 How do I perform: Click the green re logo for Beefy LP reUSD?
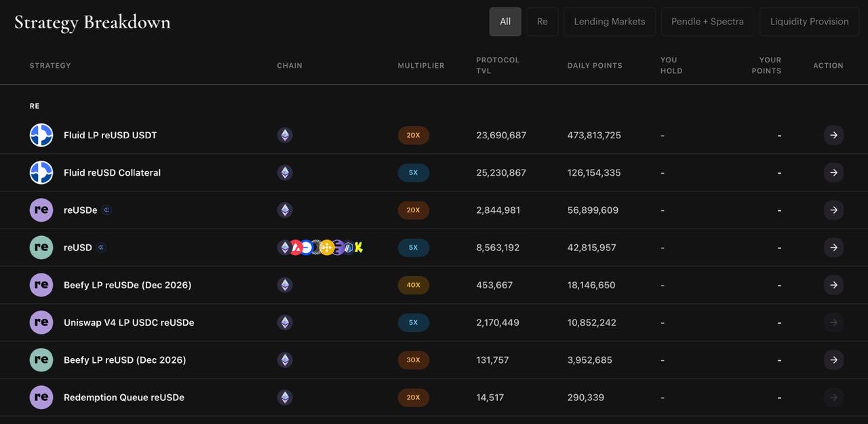tap(41, 360)
